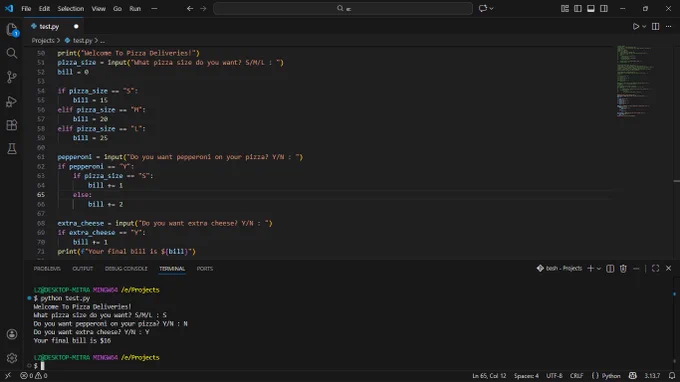This screenshot has height=382, width=680.
Task: Customize layout icon in title bar
Action: click(x=565, y=8)
